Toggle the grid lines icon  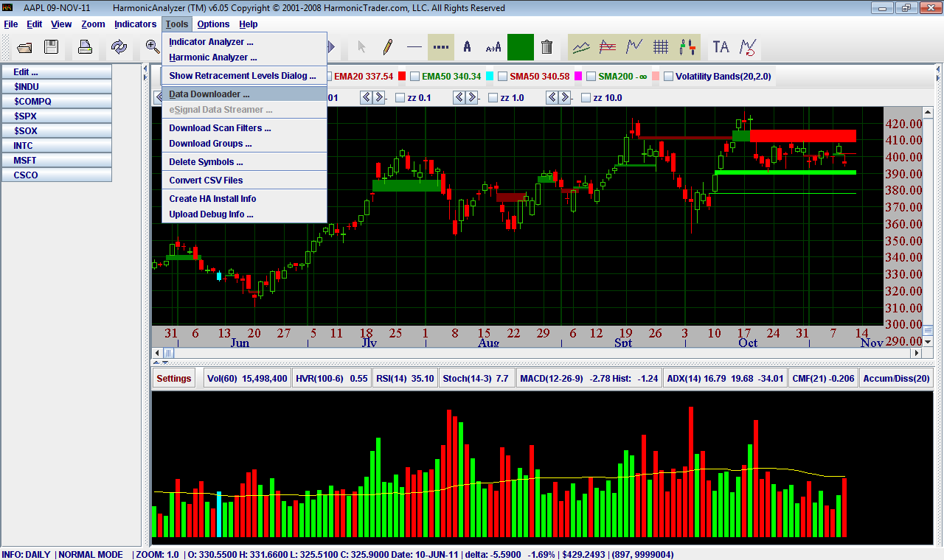(x=661, y=47)
